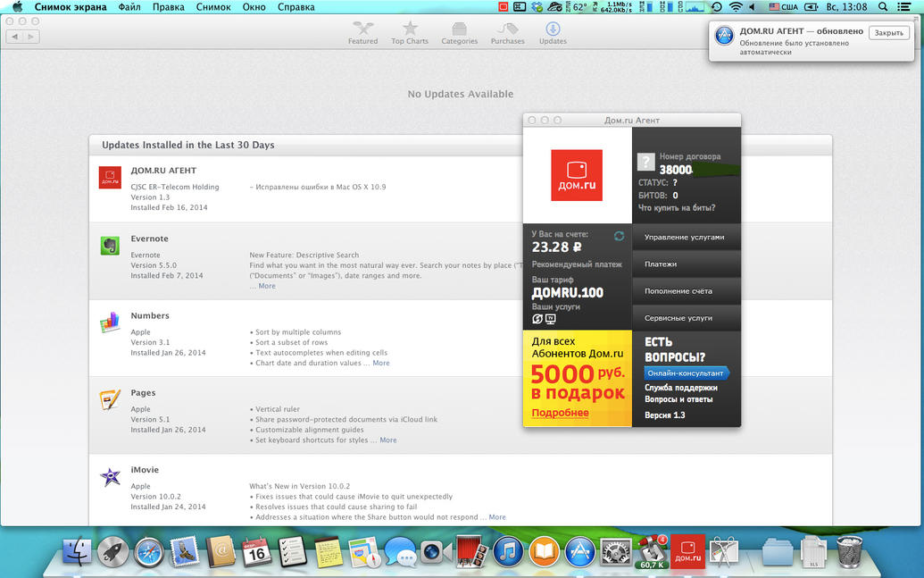Click the red Дом.ru icon in the menu bar
Image resolution: width=924 pixels, height=578 pixels.
tap(503, 7)
